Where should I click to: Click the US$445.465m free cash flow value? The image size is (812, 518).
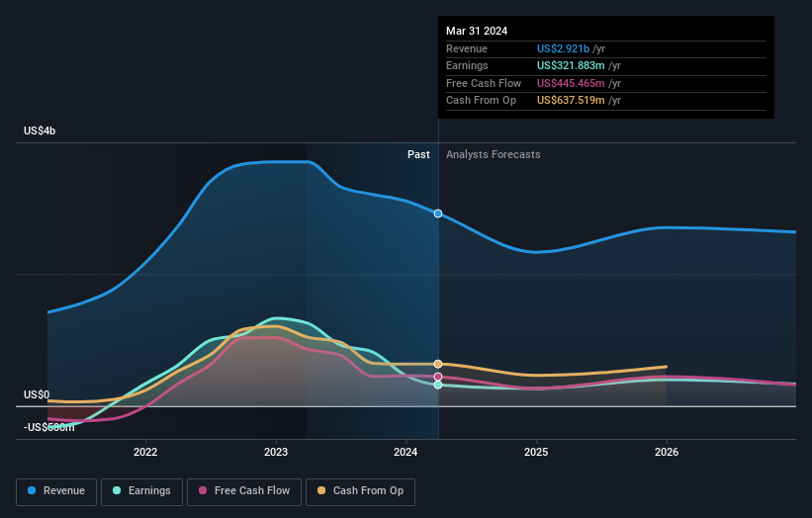(571, 83)
